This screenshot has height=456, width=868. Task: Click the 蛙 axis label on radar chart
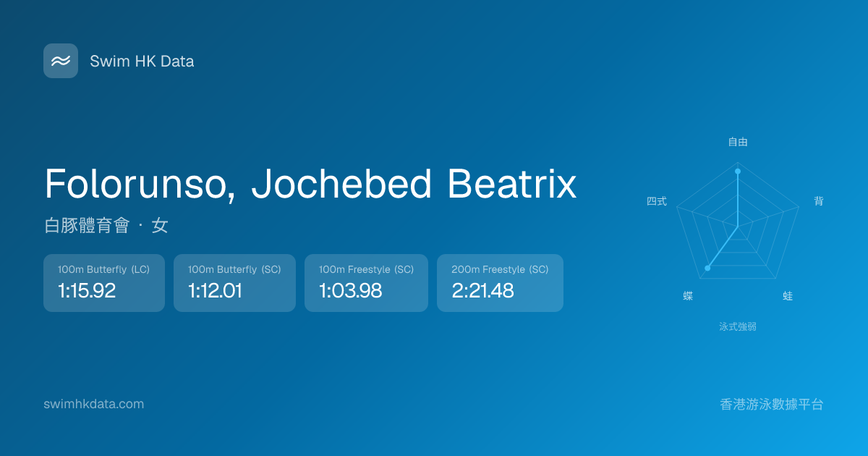tap(788, 296)
